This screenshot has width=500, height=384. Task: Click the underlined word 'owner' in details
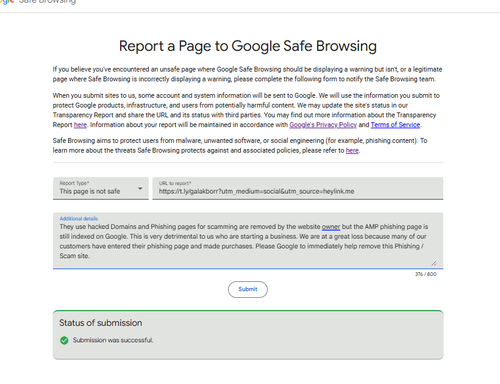[331, 227]
